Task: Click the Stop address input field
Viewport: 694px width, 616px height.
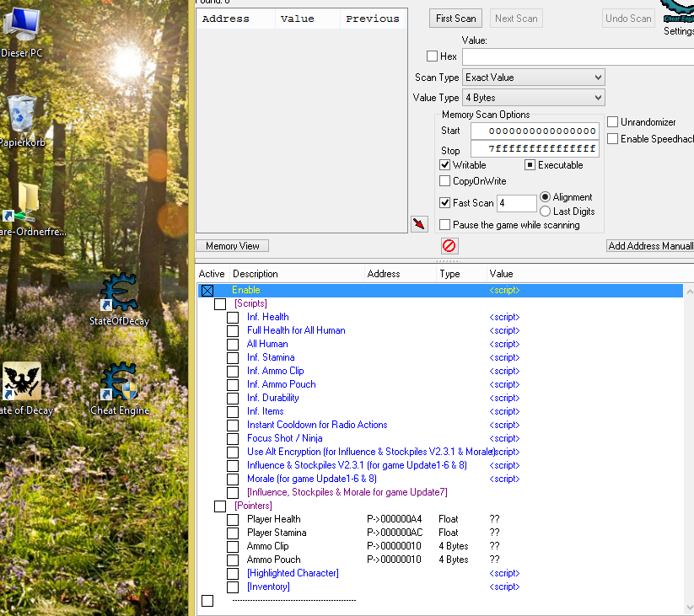Action: pos(535,148)
